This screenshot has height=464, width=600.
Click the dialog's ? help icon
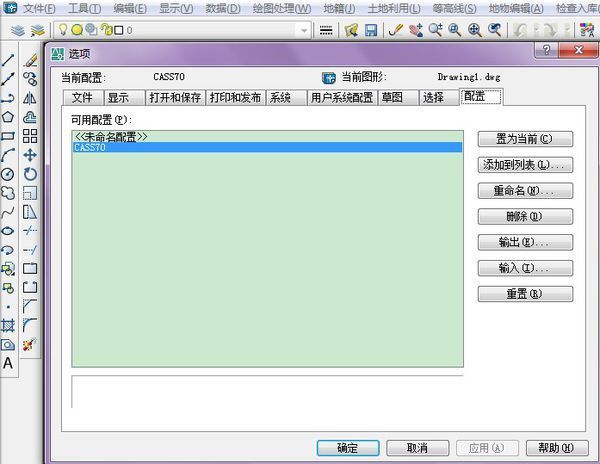(x=546, y=50)
